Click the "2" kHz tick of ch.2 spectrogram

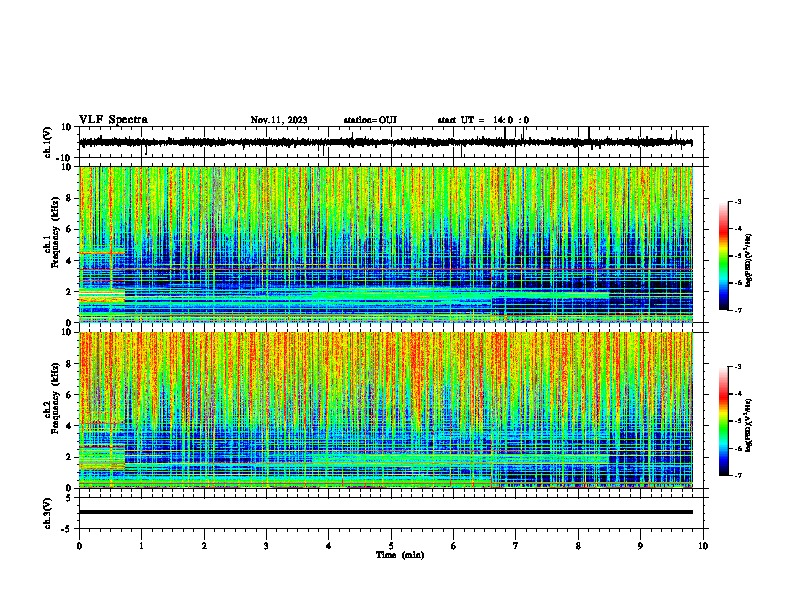point(70,457)
